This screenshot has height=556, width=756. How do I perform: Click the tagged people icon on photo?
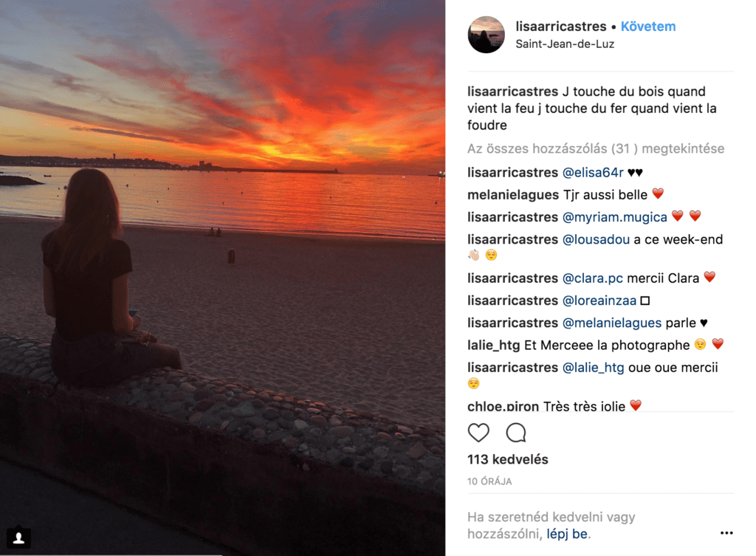click(19, 538)
